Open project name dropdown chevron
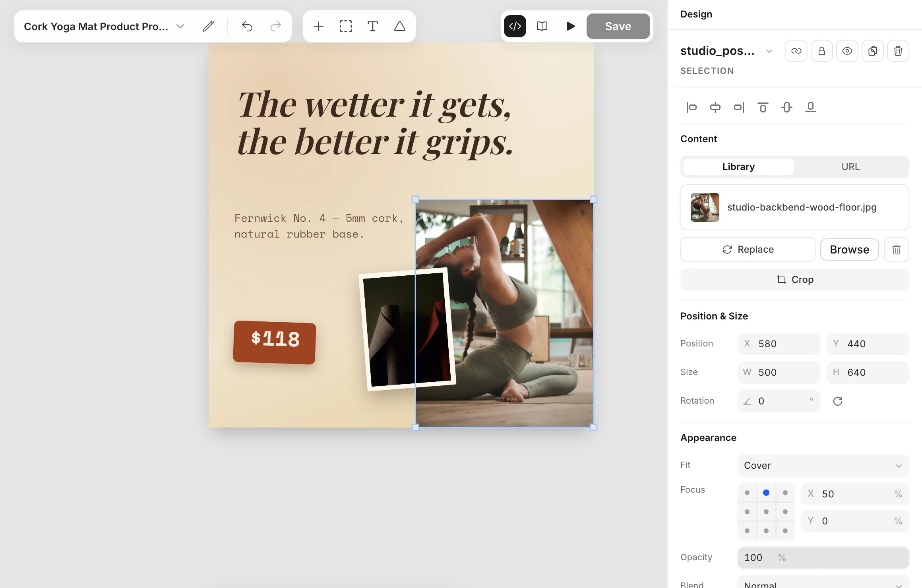This screenshot has width=922, height=588. click(180, 26)
